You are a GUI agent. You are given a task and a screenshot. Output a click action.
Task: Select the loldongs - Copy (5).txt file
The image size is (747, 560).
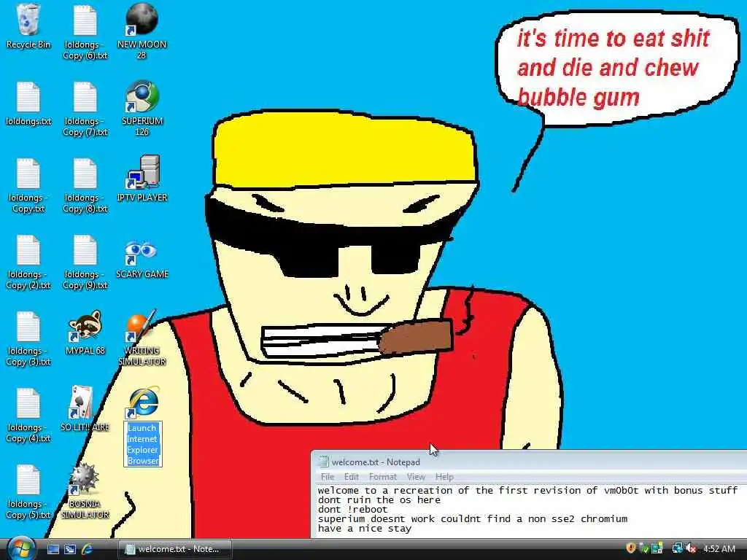pos(28,492)
